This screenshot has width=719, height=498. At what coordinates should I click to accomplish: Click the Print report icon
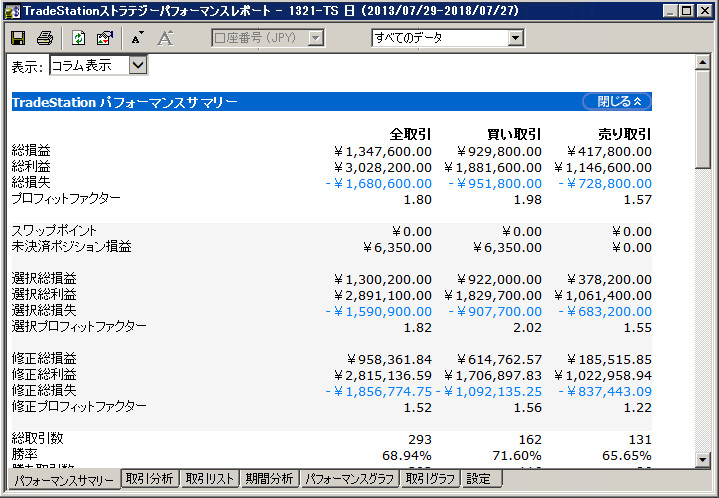44,38
